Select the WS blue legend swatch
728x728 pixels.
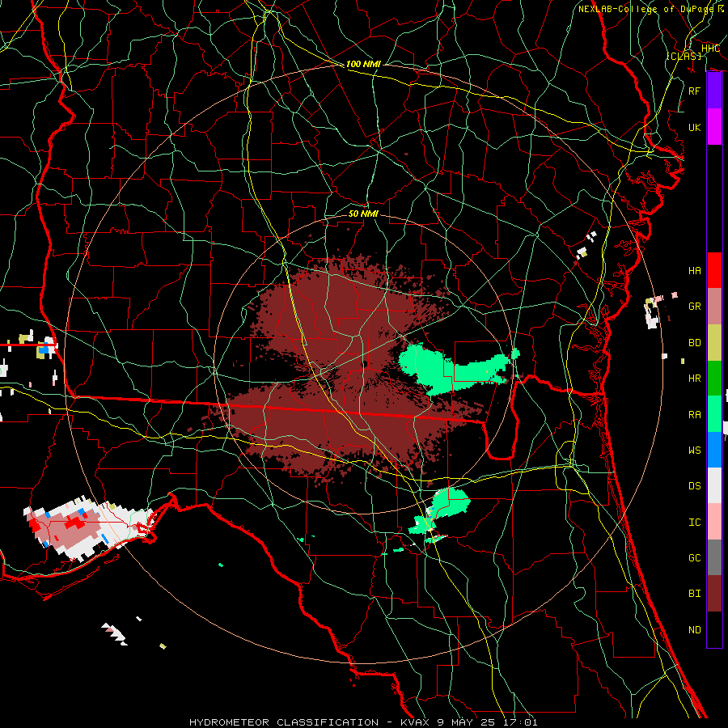(714, 450)
